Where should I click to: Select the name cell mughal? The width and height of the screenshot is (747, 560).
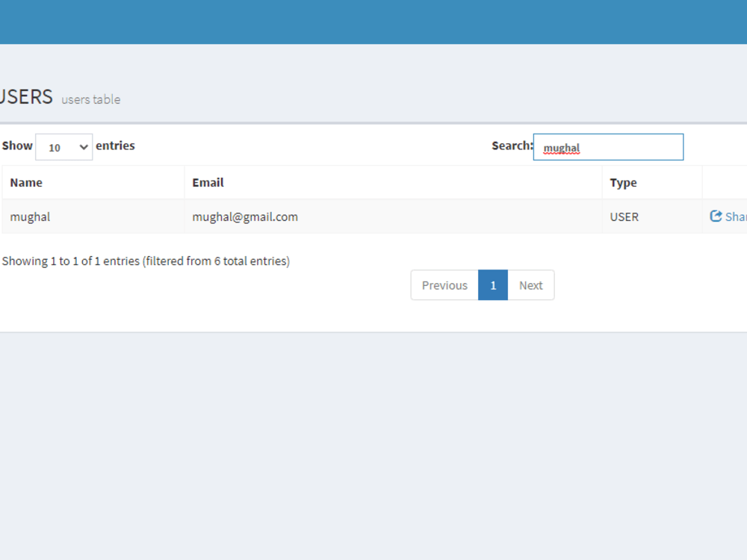(93, 217)
